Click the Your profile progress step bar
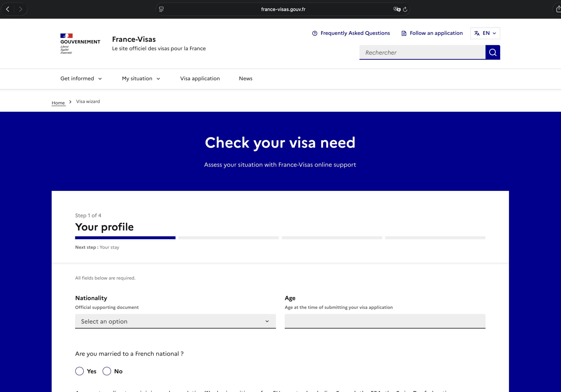 125,238
